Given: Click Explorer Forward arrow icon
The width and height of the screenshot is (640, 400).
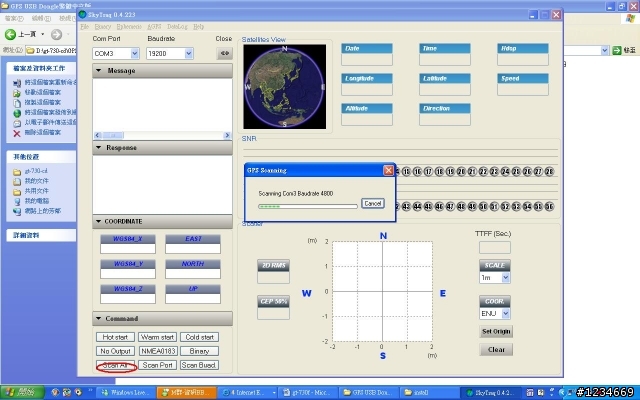Looking at the screenshot, I should coord(56,34).
